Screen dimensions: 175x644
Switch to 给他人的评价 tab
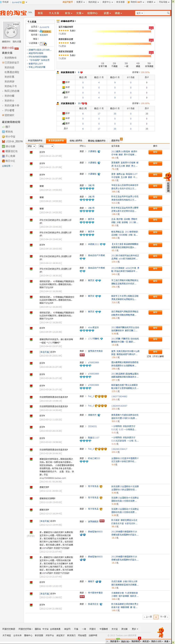(x=76, y=141)
